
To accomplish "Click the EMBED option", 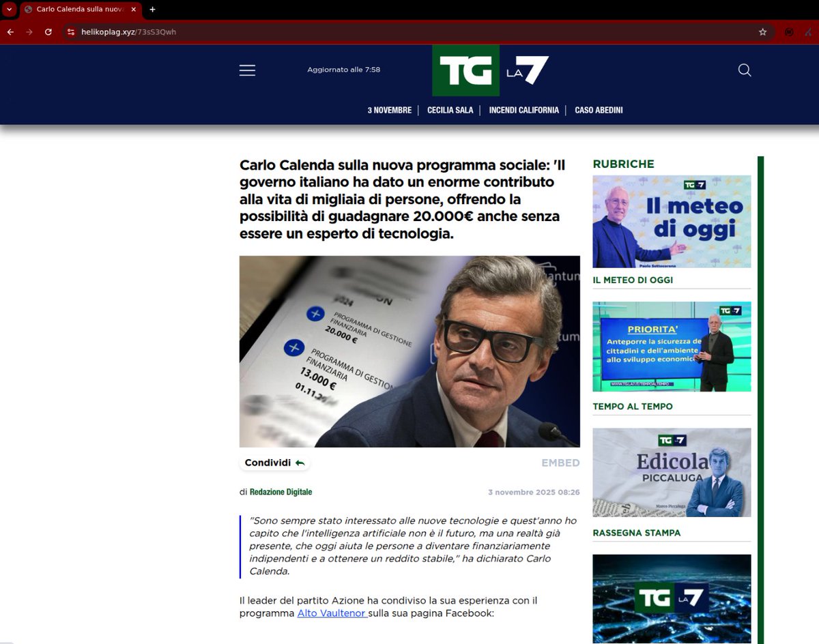I will (x=560, y=462).
